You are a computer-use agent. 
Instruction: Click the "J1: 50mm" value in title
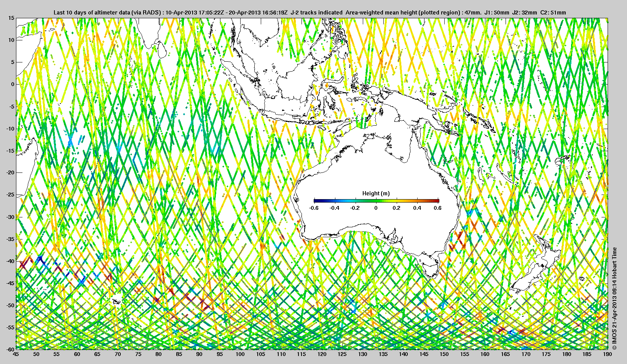[497, 13]
